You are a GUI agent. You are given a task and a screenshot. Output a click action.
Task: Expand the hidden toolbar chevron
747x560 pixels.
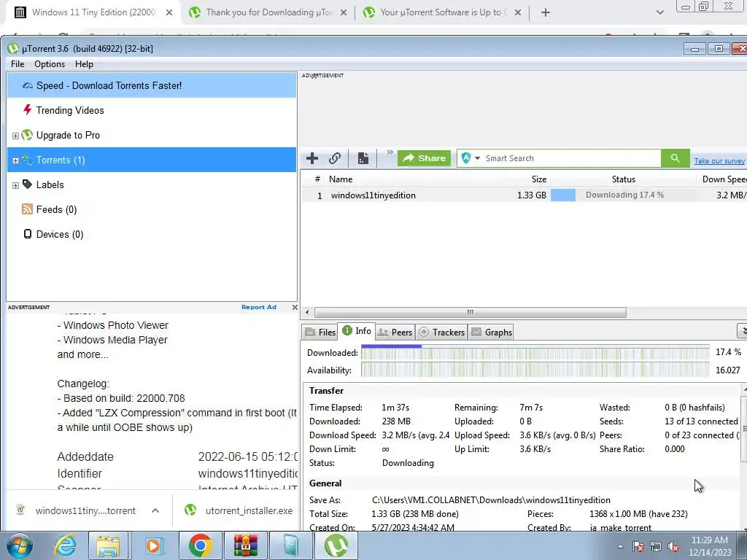[x=390, y=152]
